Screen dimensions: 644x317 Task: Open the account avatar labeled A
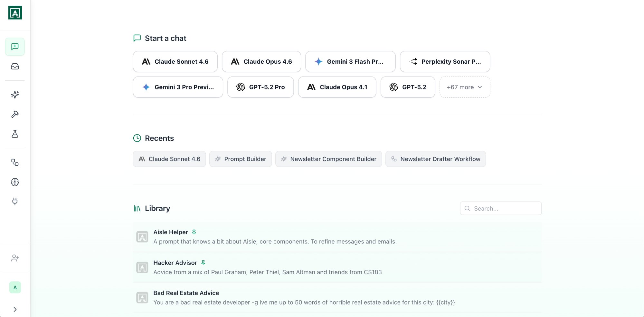coord(15,287)
